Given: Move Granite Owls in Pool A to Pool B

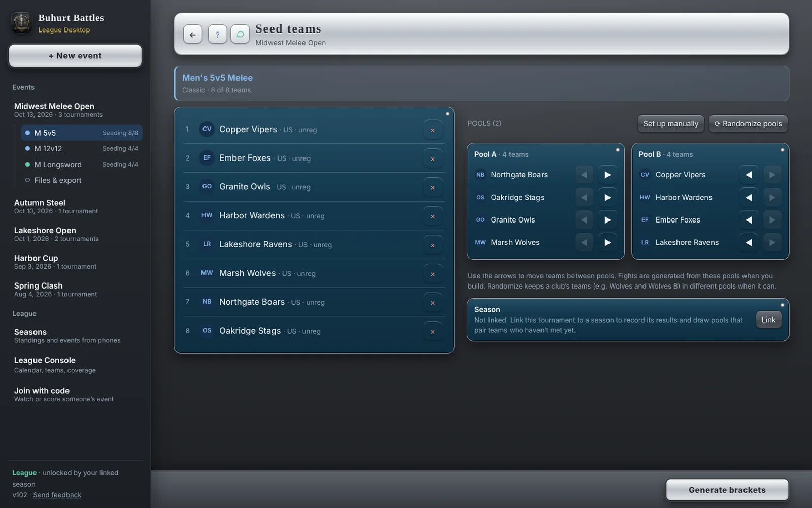Looking at the screenshot, I should pos(607,220).
